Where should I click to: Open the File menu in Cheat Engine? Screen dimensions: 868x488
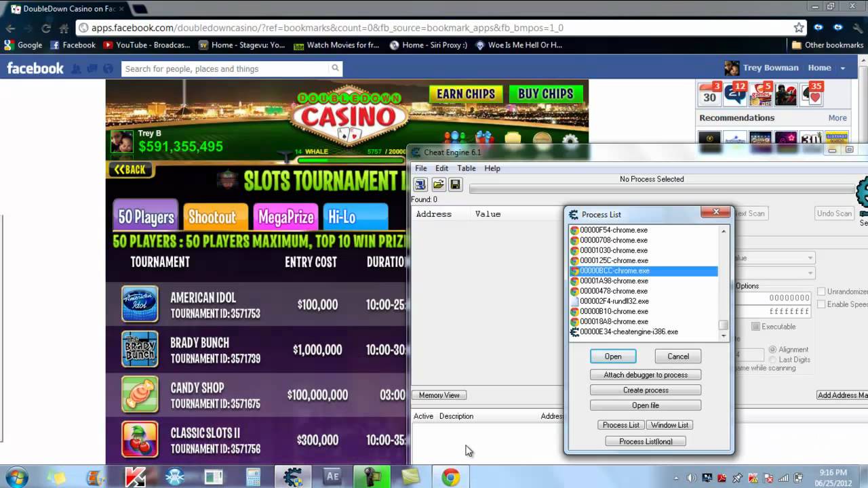(420, 168)
